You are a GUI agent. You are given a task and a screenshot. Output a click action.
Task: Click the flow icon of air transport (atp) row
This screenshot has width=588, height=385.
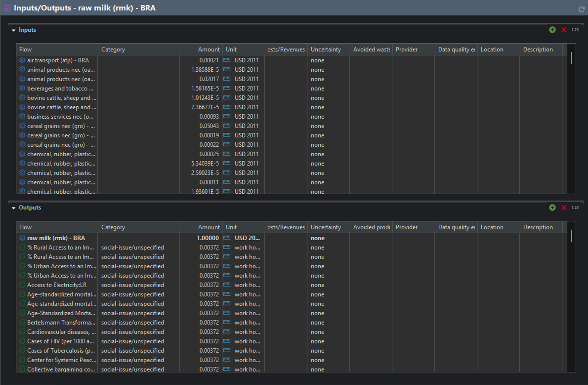tap(22, 60)
